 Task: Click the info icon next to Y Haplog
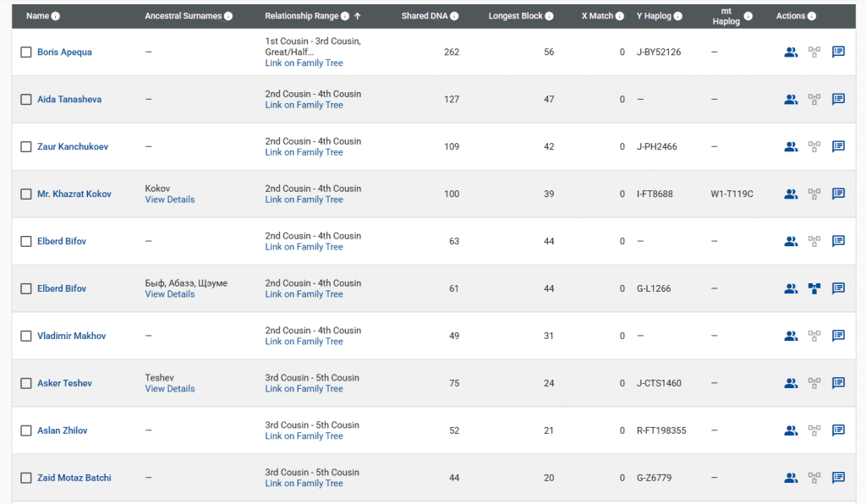[x=677, y=16]
